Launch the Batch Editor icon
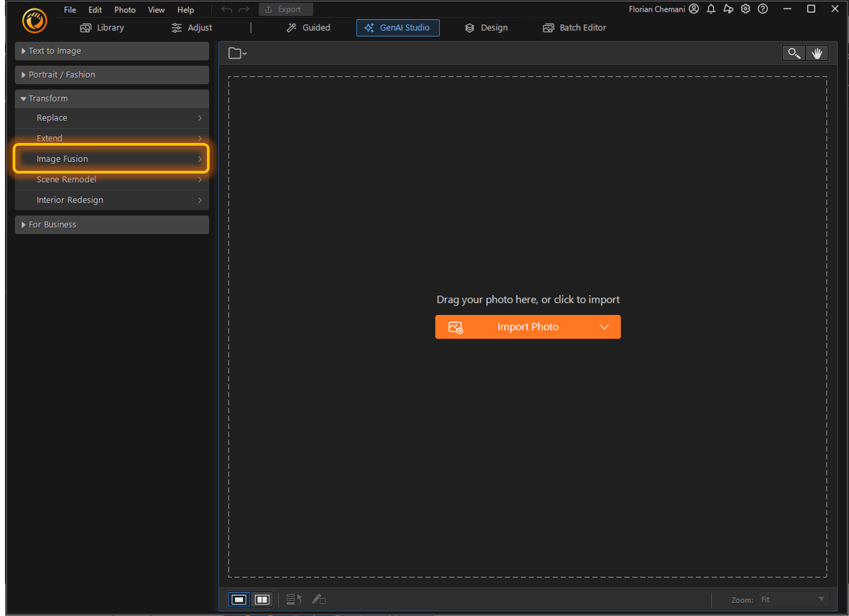849x616 pixels. 548,27
